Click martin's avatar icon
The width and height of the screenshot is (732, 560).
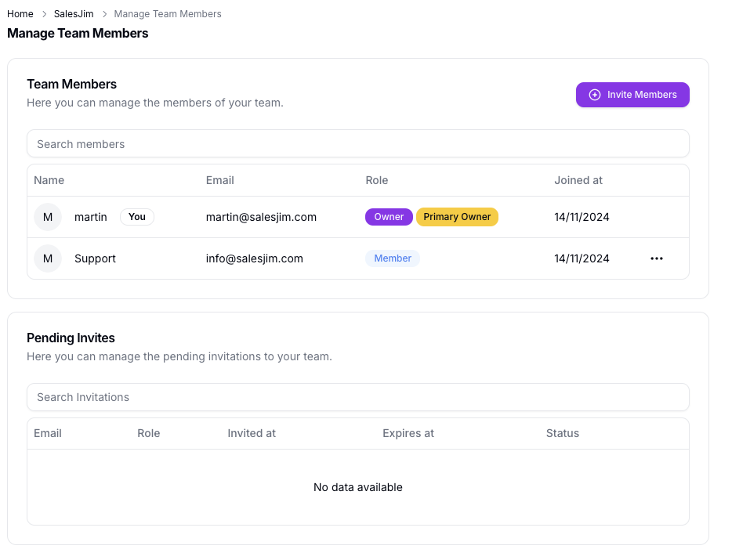tap(48, 217)
